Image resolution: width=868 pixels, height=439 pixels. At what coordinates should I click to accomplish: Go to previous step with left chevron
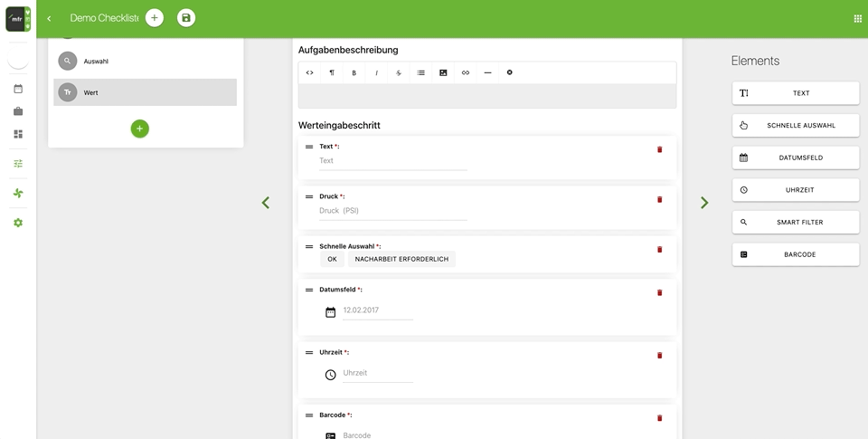tap(266, 203)
